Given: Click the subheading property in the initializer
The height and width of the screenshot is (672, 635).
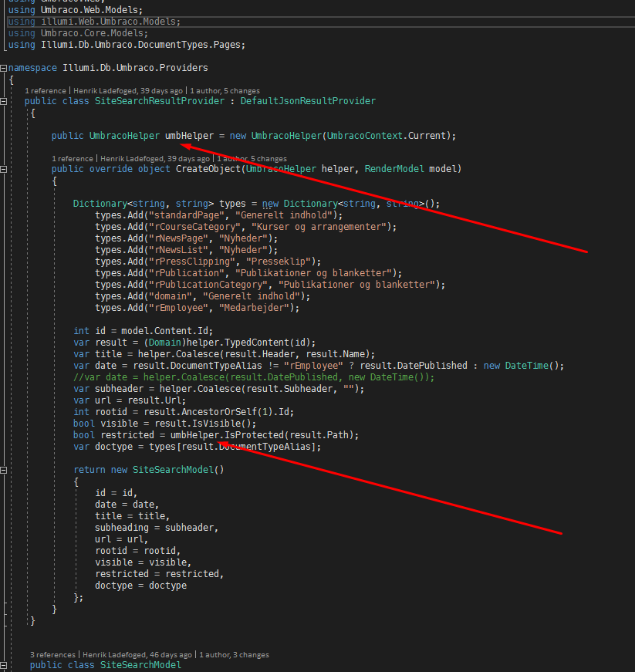Looking at the screenshot, I should [x=122, y=528].
